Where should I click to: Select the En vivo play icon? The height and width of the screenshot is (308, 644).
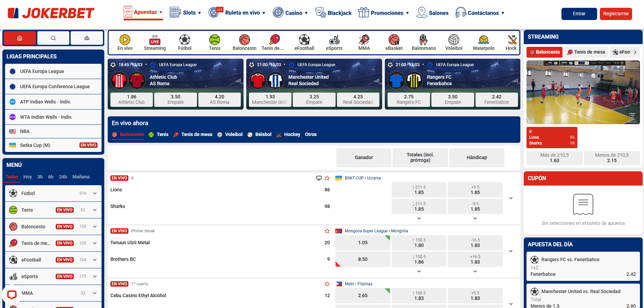[125, 40]
